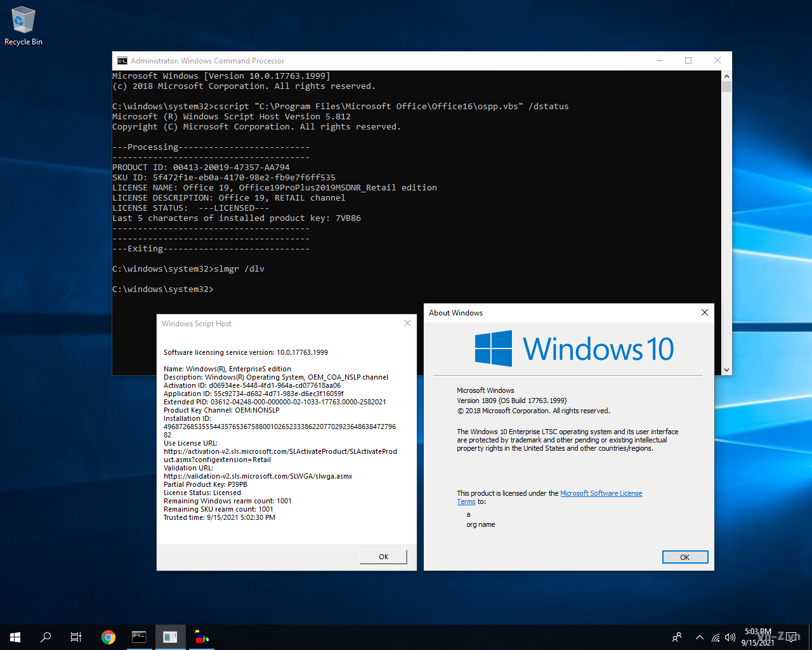Click the 'slmgr /dlv' command line
812x650 pixels.
click(x=188, y=269)
